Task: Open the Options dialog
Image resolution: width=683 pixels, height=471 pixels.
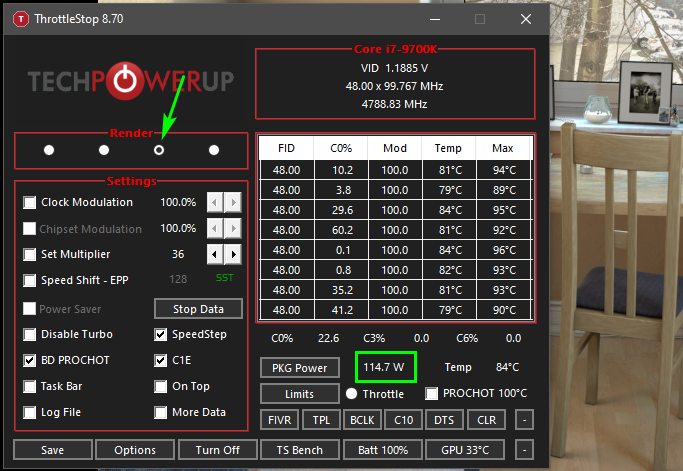Action: point(135,450)
